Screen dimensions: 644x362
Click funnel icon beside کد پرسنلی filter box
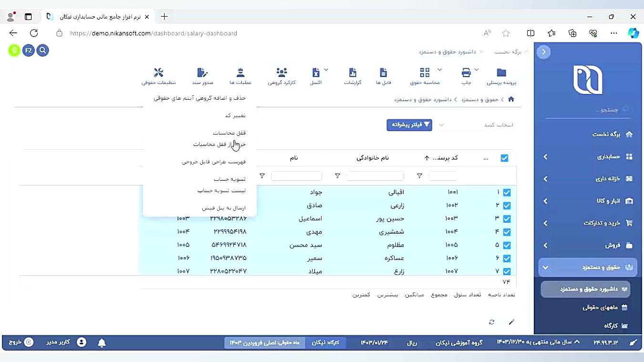click(x=419, y=176)
